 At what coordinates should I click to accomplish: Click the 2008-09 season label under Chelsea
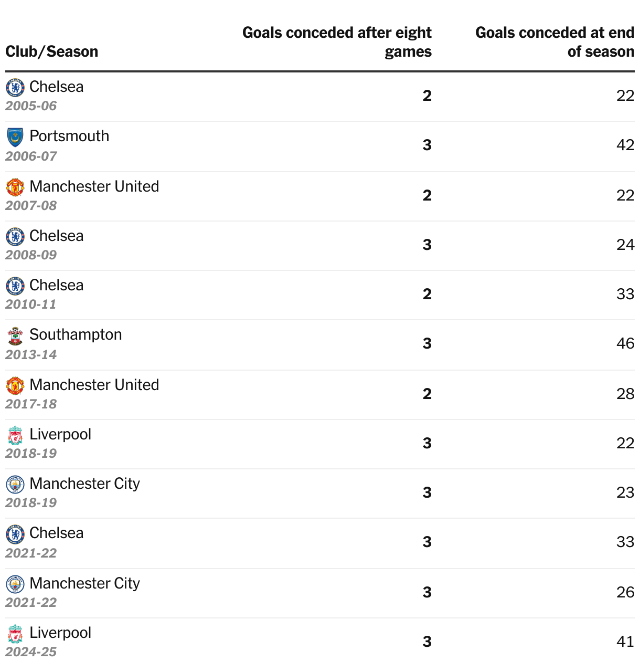(x=31, y=255)
